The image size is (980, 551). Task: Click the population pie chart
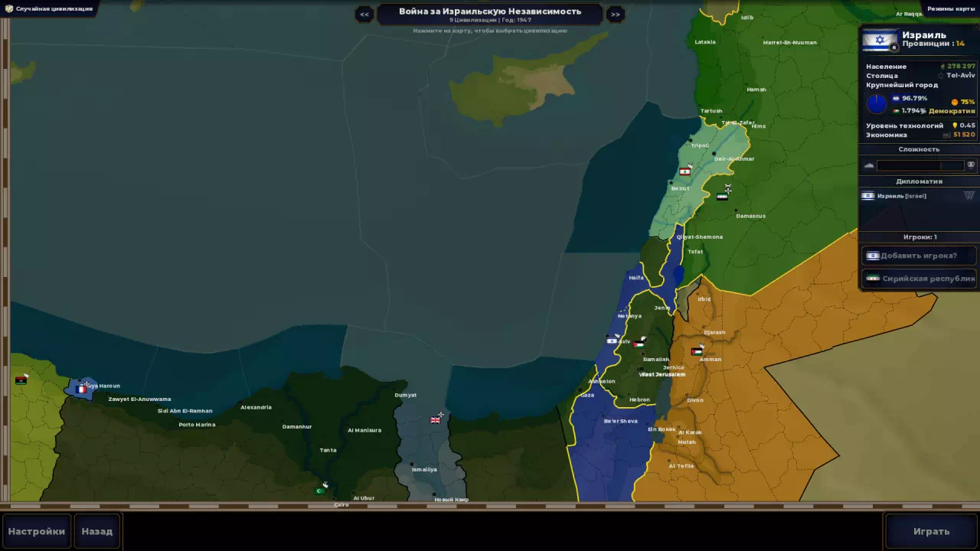[877, 104]
